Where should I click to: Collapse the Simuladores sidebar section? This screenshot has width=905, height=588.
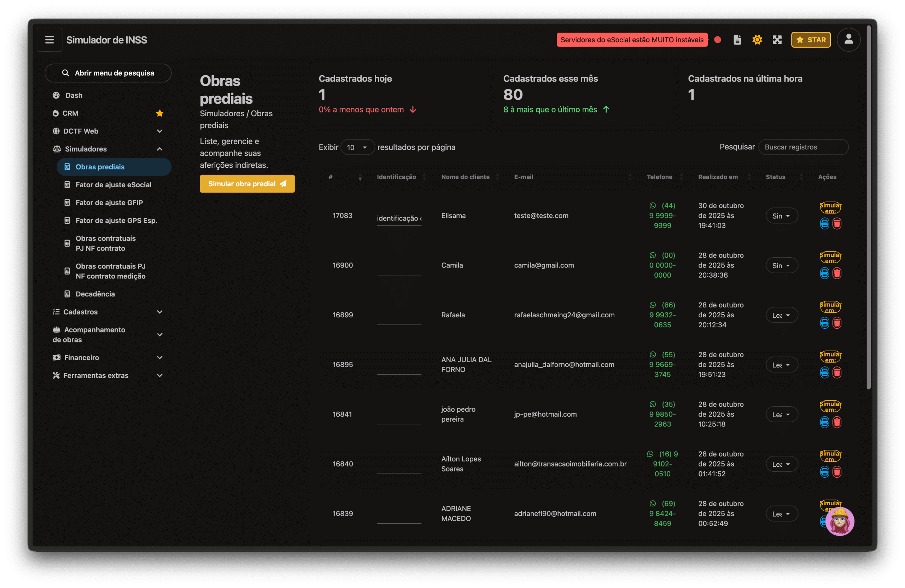click(160, 149)
